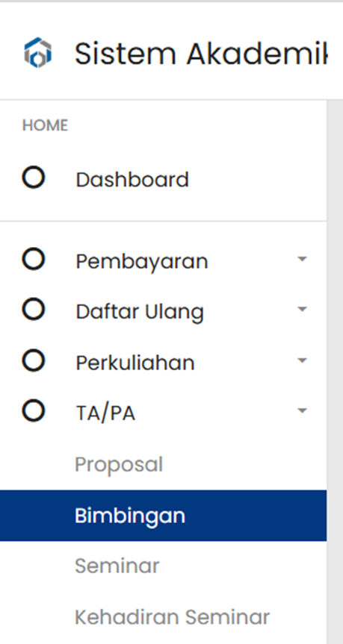
Task: Click the circle icon beside Daftar Ulang
Action: [x=34, y=309]
